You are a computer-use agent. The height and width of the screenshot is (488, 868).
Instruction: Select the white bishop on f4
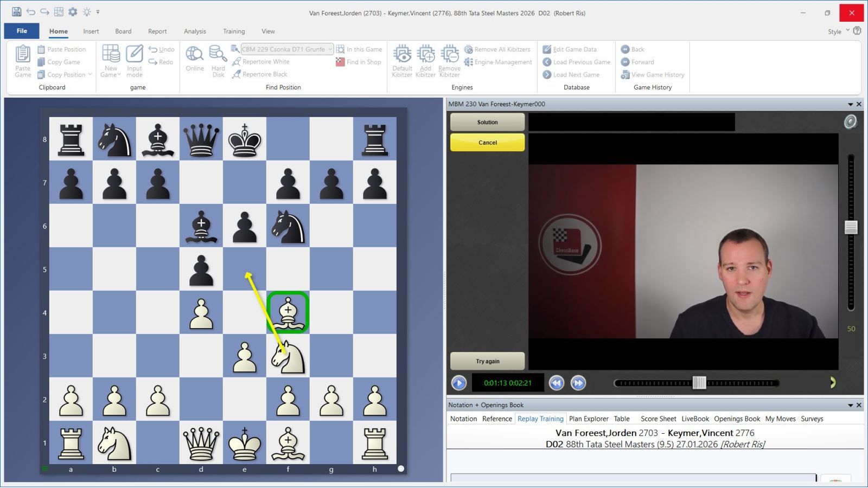click(288, 313)
